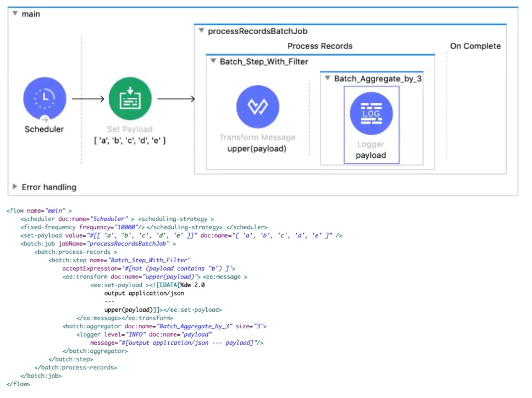Click the Scheduler clock icon
Screen dimensions: 532x398
coord(44,99)
